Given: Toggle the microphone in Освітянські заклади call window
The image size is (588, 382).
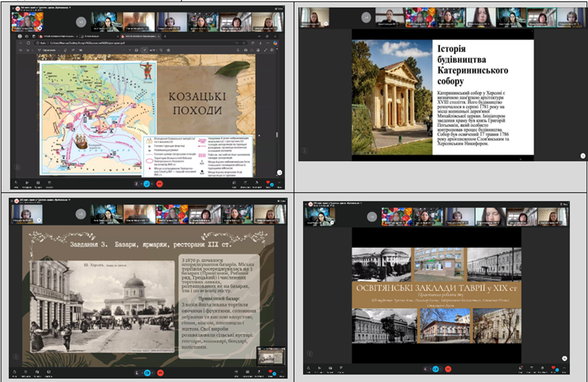Looking at the screenshot, I should click(x=425, y=369).
